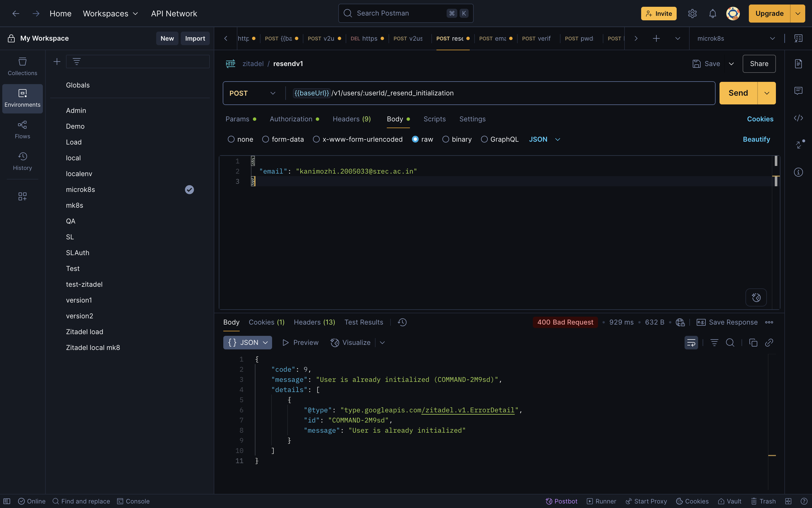
Task: Open the request info panel icon
Action: point(798,172)
